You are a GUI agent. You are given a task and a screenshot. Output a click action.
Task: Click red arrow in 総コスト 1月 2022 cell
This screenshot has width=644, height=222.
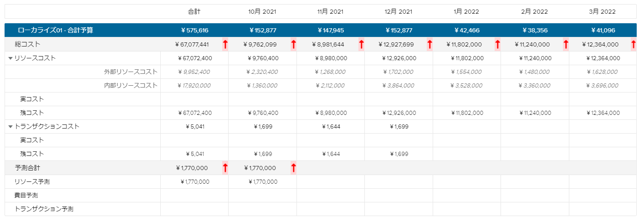click(x=497, y=45)
